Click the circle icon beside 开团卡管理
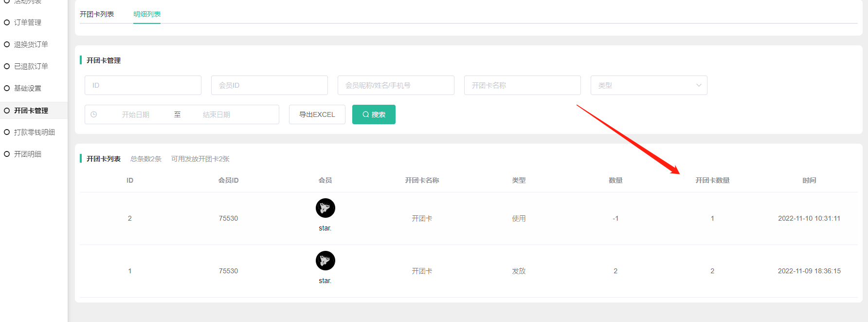This screenshot has width=868, height=322. (7, 111)
